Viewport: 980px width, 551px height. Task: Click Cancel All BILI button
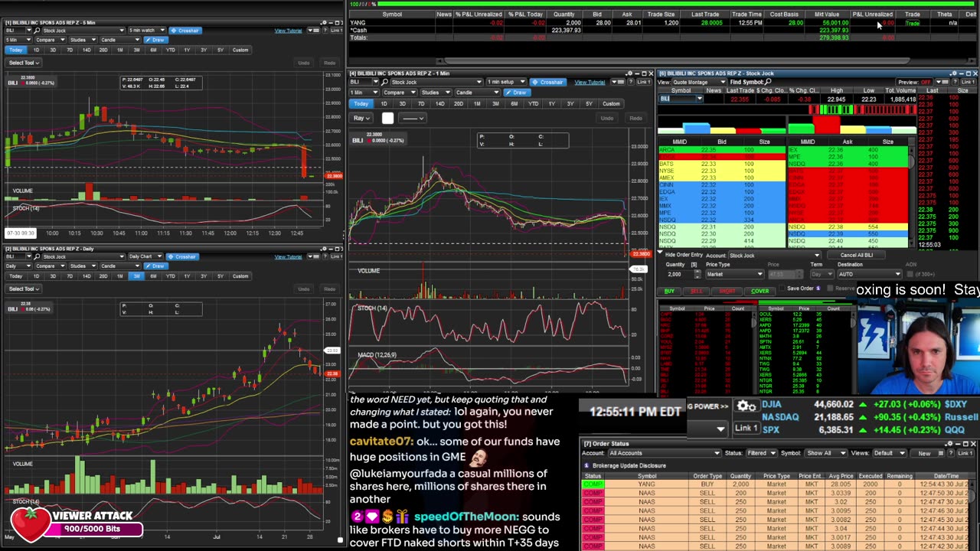tap(856, 255)
